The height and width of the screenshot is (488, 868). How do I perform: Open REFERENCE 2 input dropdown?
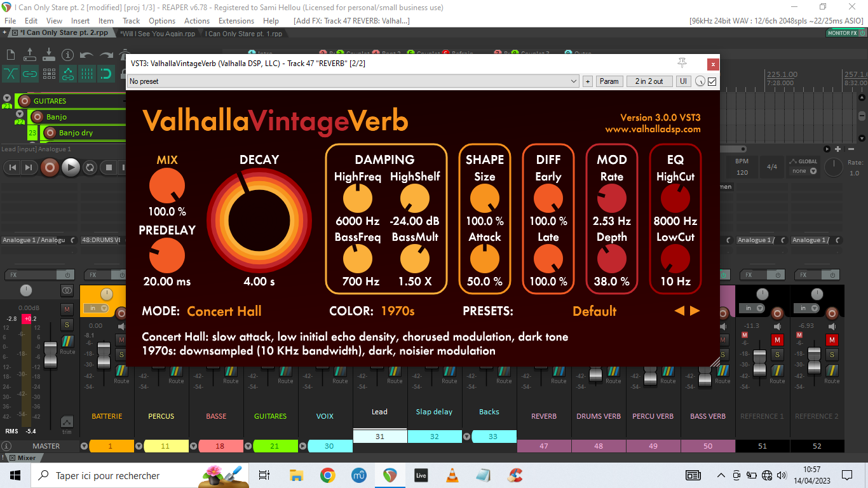click(808, 308)
